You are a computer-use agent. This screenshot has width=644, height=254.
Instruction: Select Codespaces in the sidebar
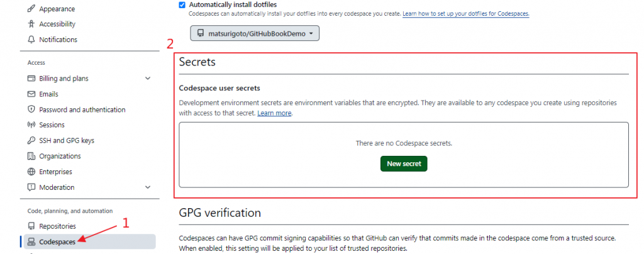pyautogui.click(x=57, y=241)
